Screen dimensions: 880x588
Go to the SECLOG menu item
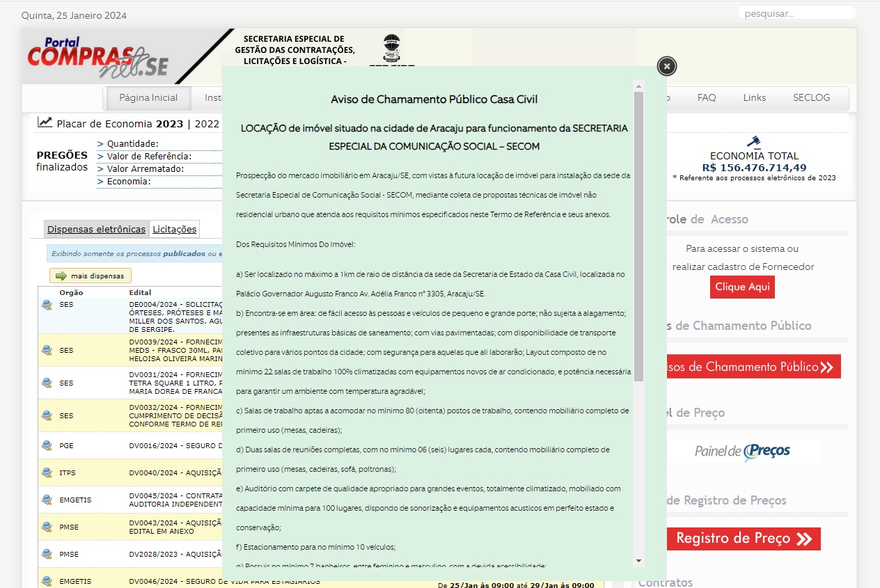811,98
